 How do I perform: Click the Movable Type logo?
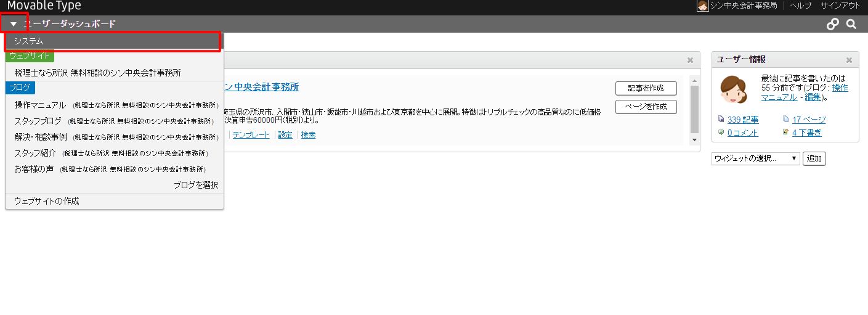coord(44,6)
